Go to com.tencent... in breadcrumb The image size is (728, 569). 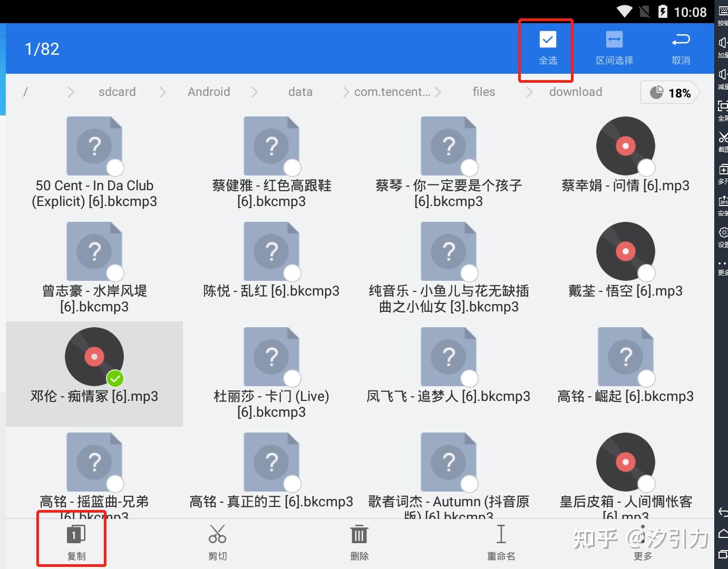tap(392, 92)
